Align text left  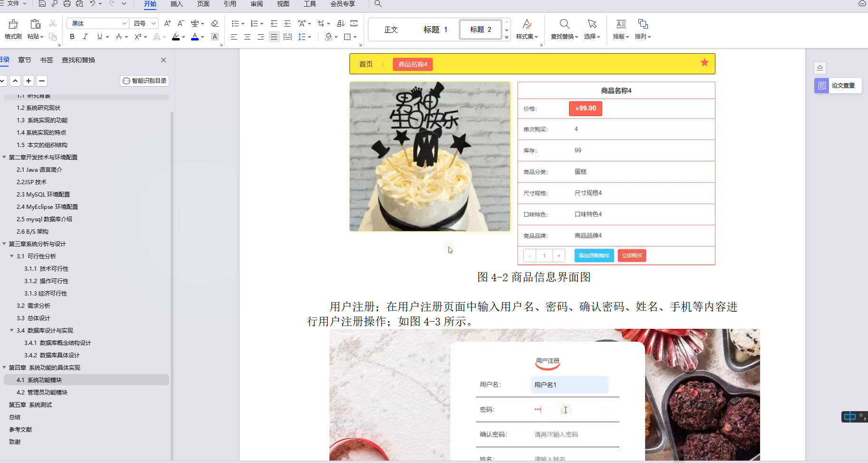[234, 37]
